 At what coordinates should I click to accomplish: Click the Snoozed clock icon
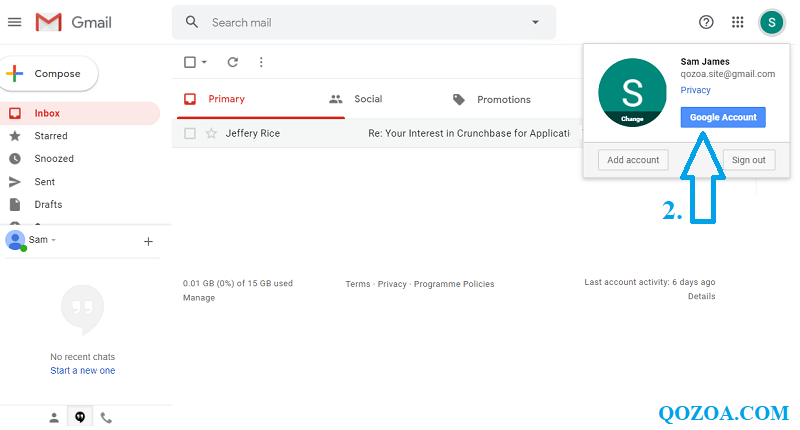pyautogui.click(x=15, y=159)
